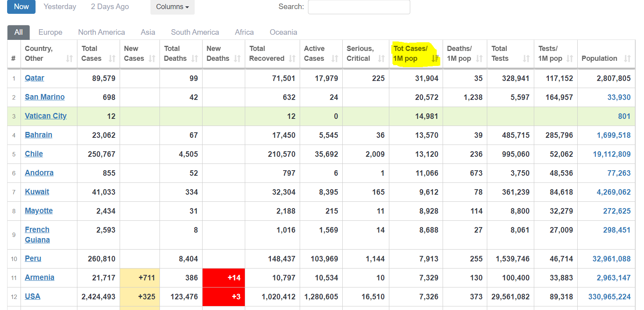644x310 pixels.
Task: Open the Qatar country link
Action: pos(34,78)
